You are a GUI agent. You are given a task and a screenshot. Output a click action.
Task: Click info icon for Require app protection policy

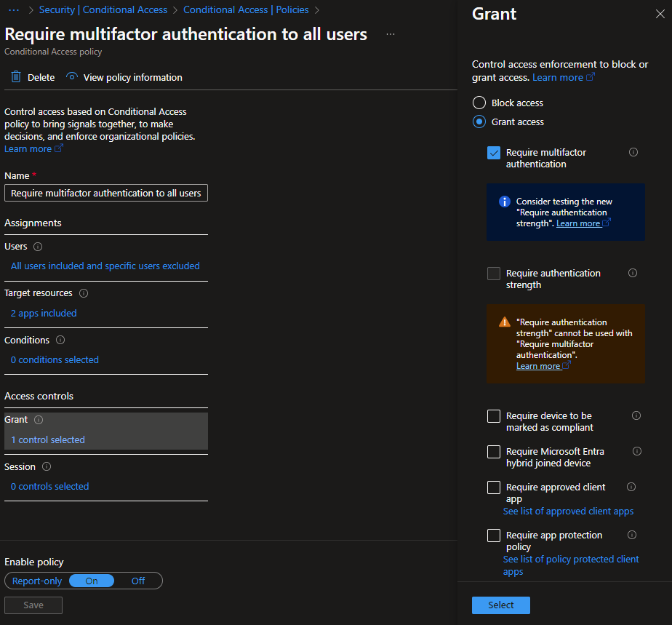click(x=632, y=535)
